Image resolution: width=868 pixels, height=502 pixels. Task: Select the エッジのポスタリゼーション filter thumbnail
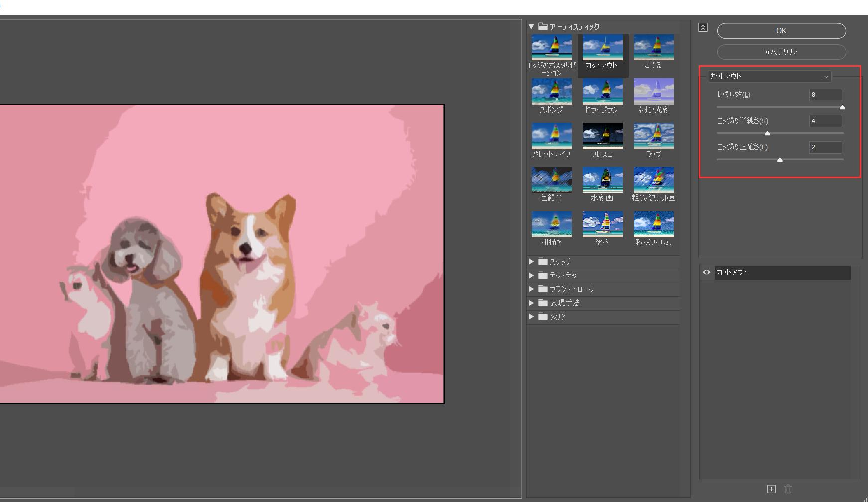pos(551,47)
